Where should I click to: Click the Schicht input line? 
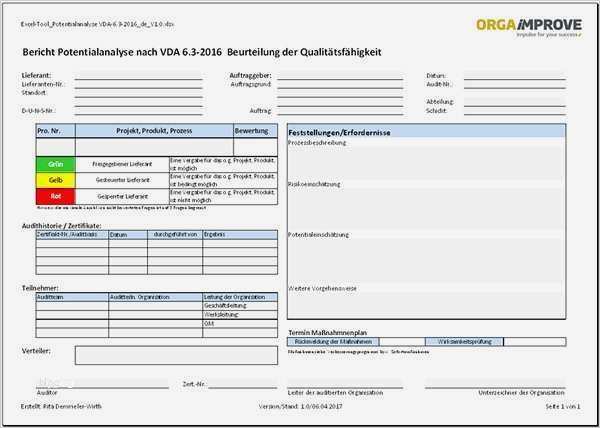(515, 111)
